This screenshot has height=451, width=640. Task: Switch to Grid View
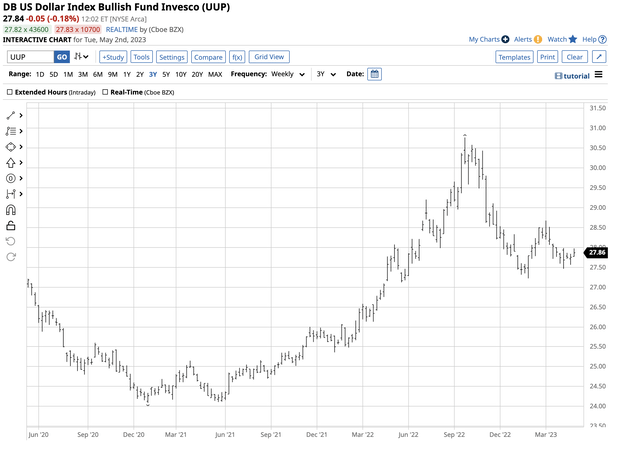[269, 57]
